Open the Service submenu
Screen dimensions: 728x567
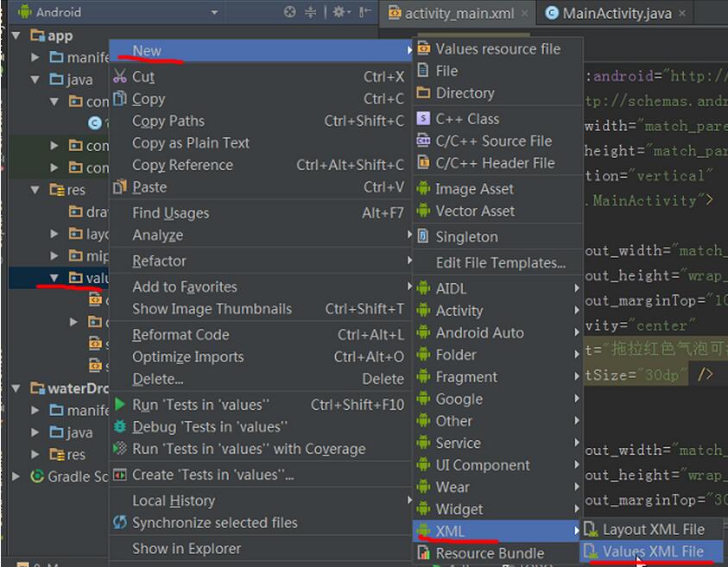[497, 443]
